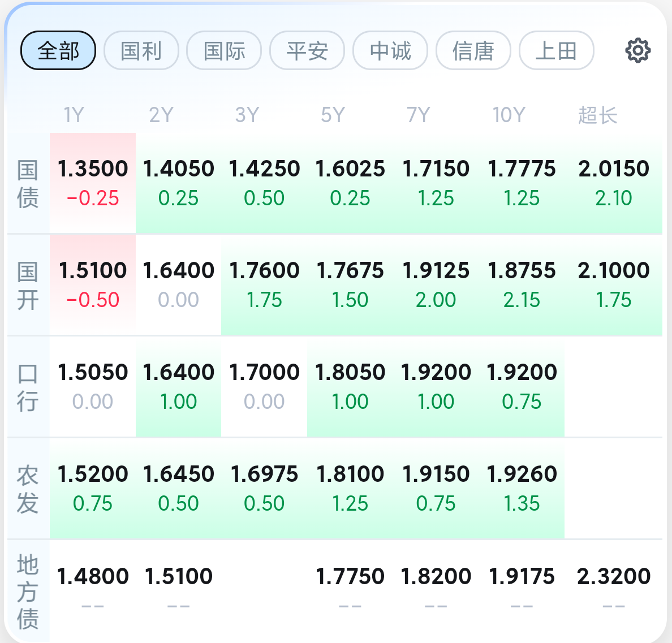Screen dimensions: 672x643
Task: Click 农发 10Y yield 1.9260
Action: (x=522, y=489)
